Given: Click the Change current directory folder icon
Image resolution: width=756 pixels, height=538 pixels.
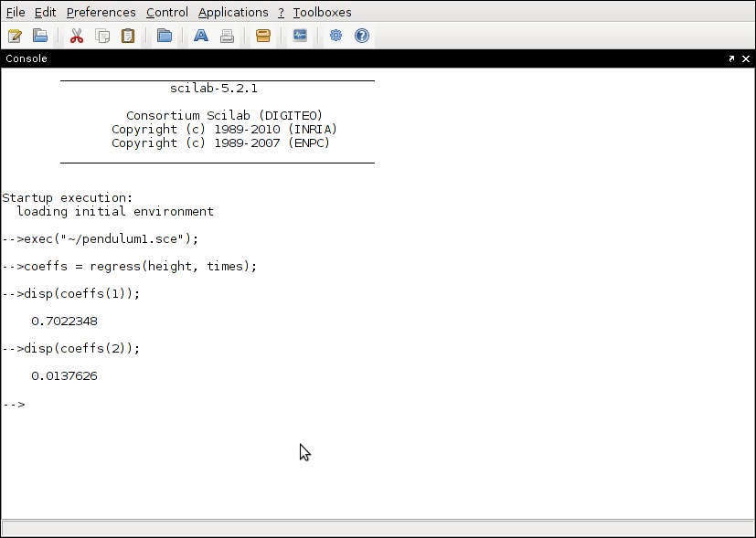Looking at the screenshot, I should click(x=164, y=36).
